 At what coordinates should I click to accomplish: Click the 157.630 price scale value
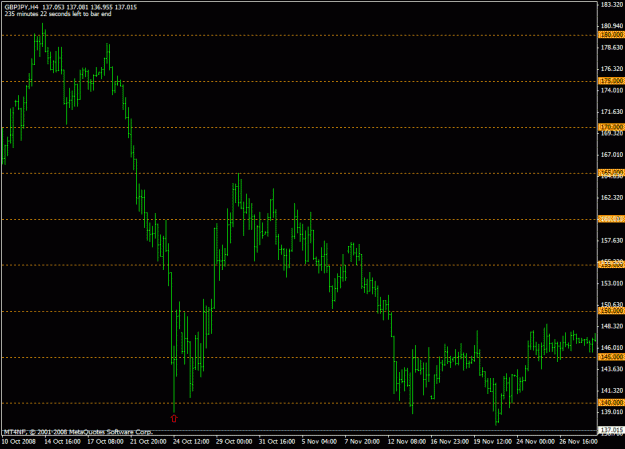point(612,240)
